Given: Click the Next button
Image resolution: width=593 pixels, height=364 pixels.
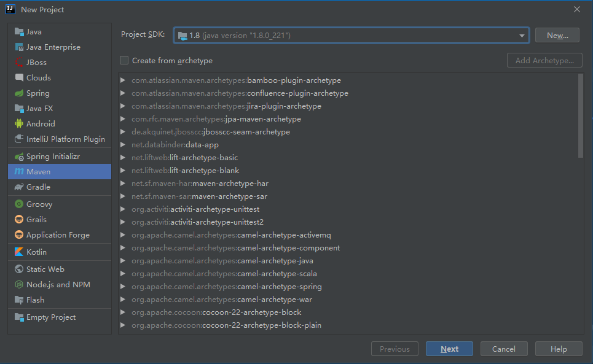Looking at the screenshot, I should click(x=449, y=349).
